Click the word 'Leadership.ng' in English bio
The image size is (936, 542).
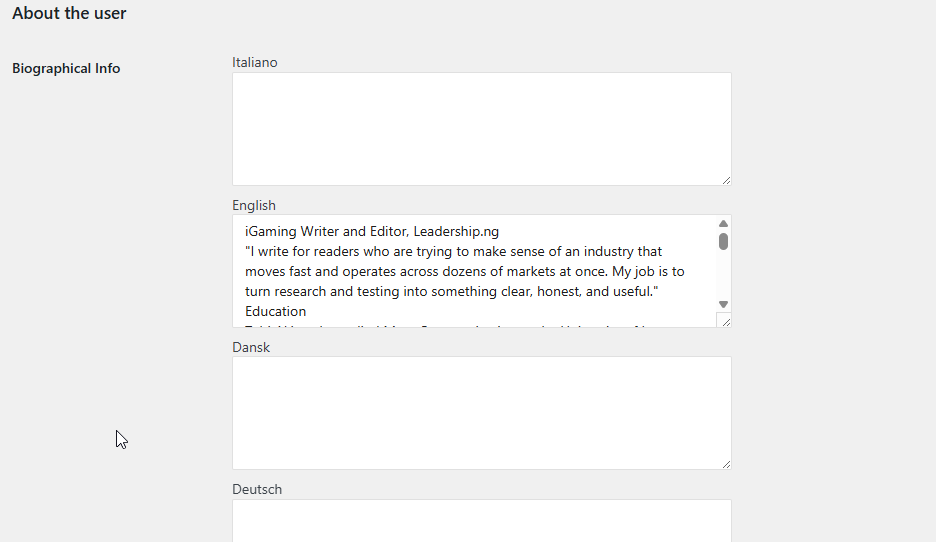(456, 232)
